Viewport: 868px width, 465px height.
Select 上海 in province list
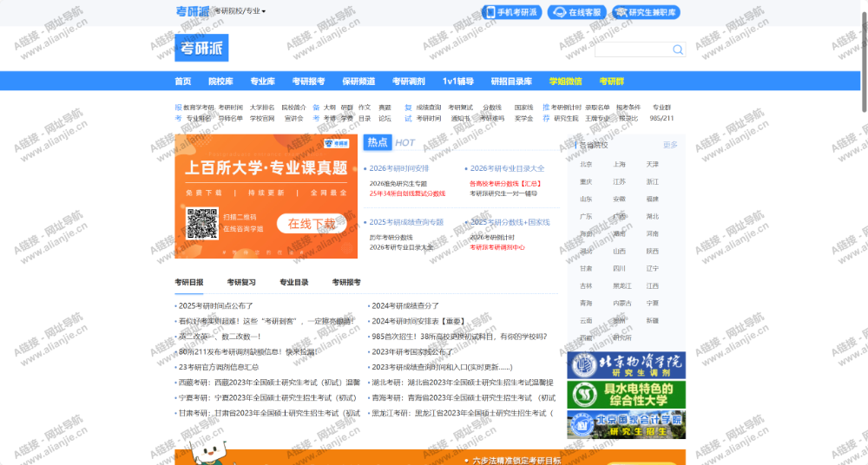(x=620, y=165)
